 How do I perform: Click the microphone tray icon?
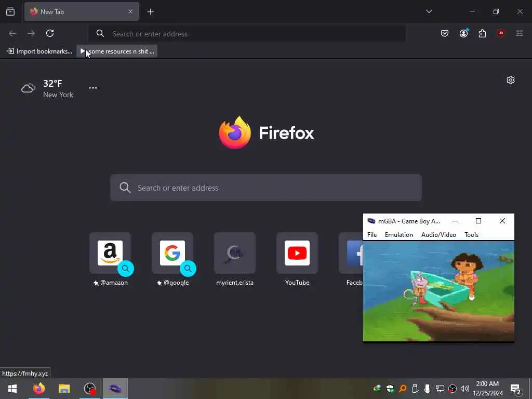tap(427, 389)
